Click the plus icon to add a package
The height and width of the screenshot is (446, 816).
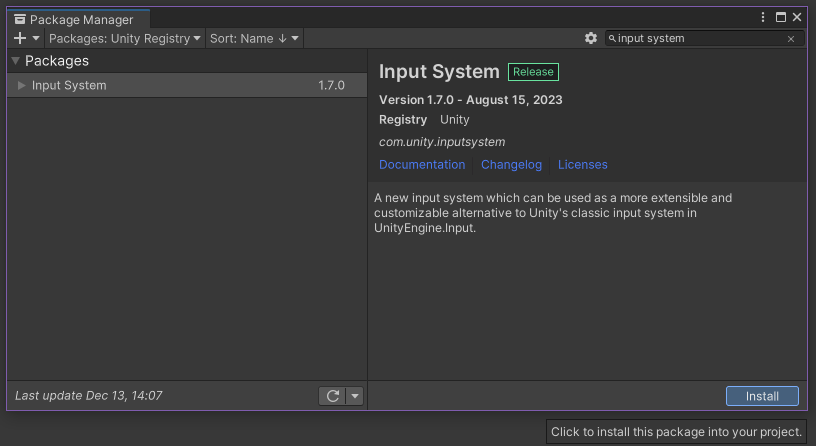(x=20, y=38)
